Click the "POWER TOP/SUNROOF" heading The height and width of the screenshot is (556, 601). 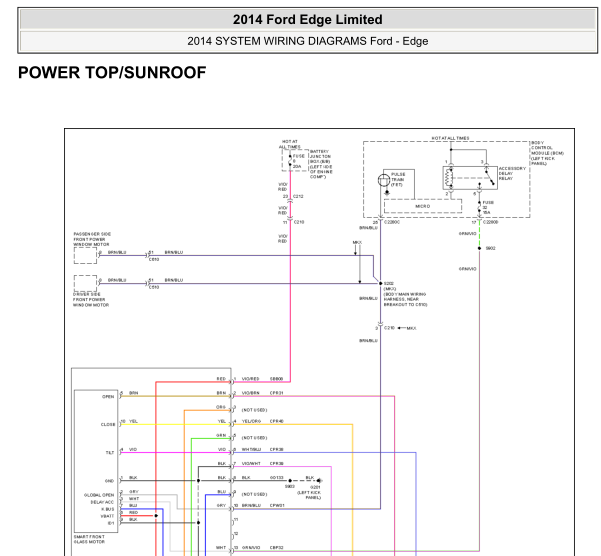(x=112, y=72)
